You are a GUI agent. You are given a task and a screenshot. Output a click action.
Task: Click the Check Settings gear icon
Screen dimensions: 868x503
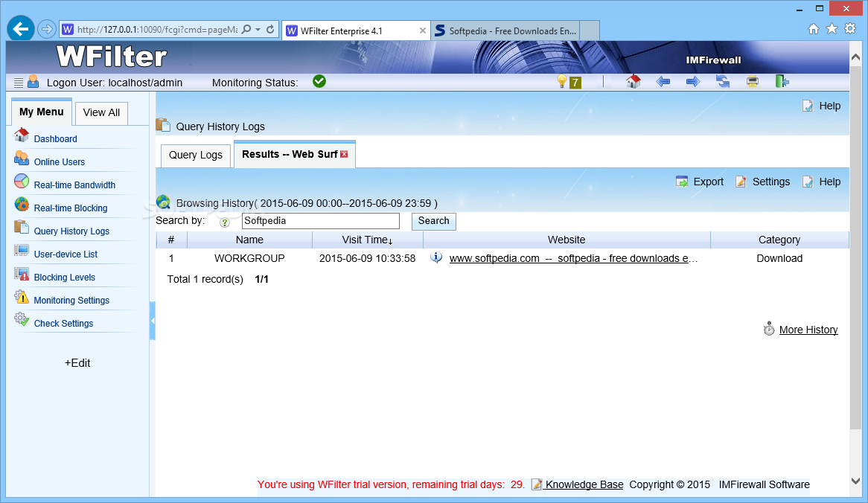(22, 320)
